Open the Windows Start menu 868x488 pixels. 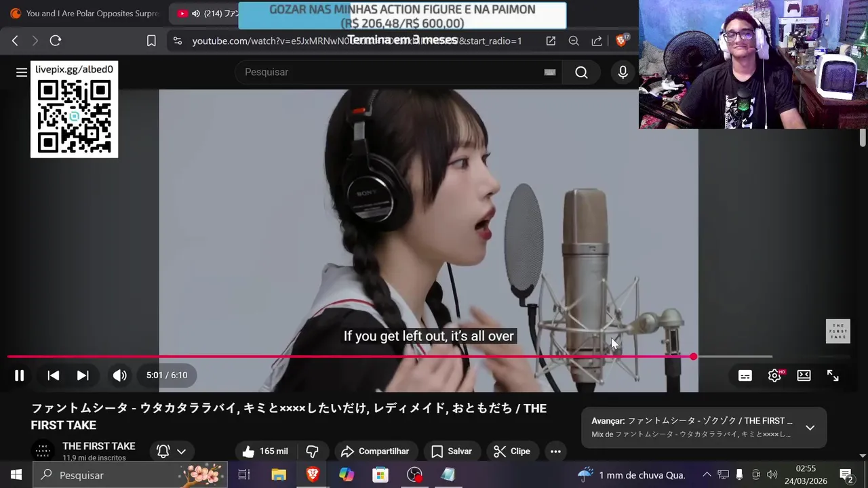(x=16, y=474)
